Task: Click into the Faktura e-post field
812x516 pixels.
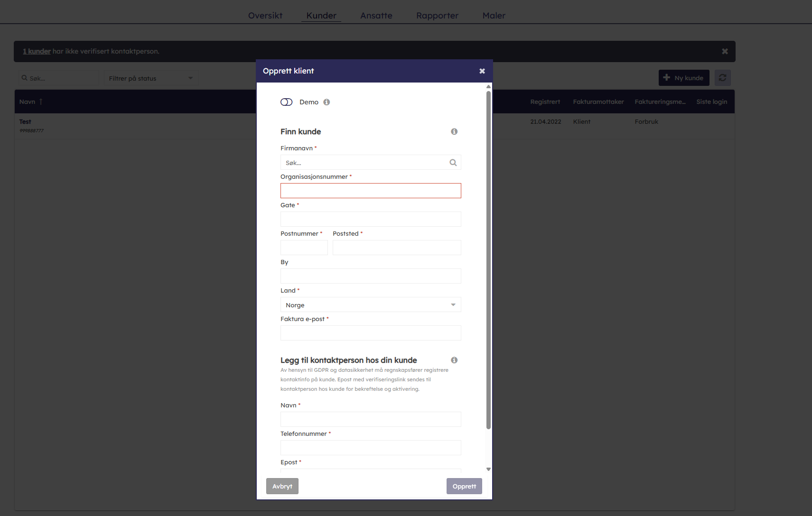Action: tap(370, 333)
